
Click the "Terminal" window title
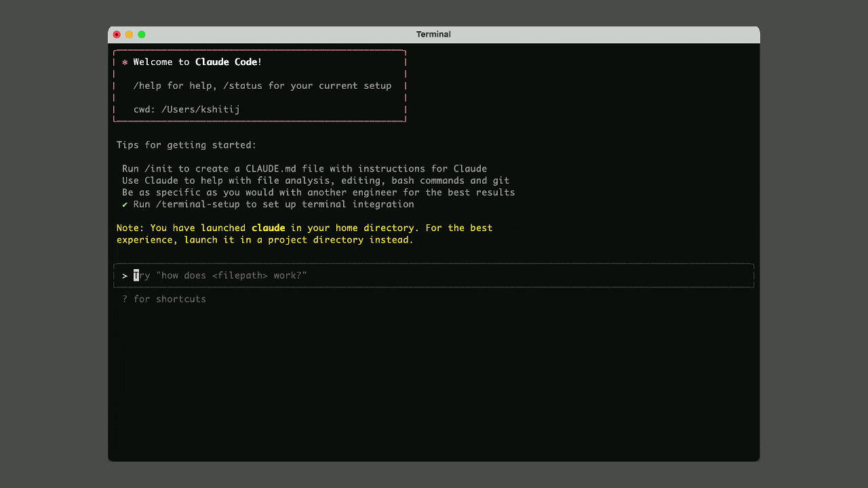(x=433, y=35)
